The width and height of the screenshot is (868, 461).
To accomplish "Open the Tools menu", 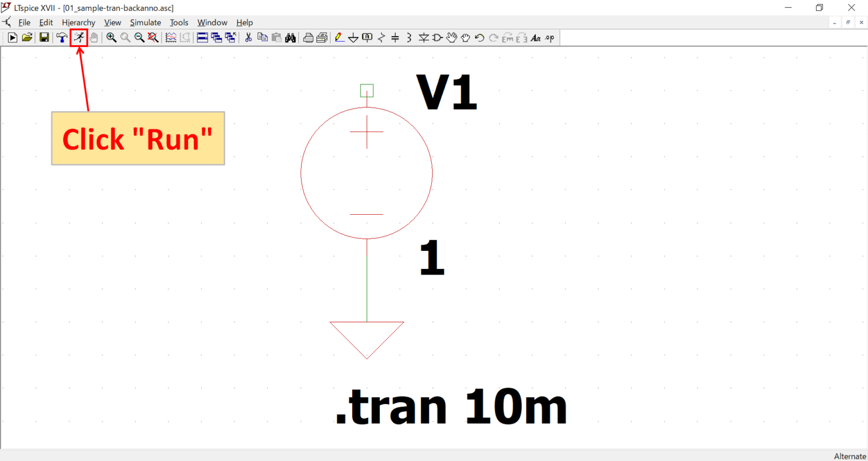I will coord(179,23).
